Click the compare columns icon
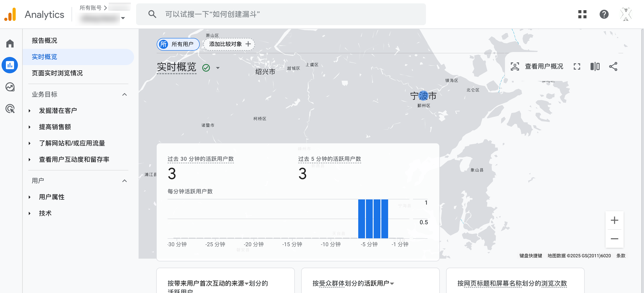644x293 pixels. pyautogui.click(x=595, y=66)
